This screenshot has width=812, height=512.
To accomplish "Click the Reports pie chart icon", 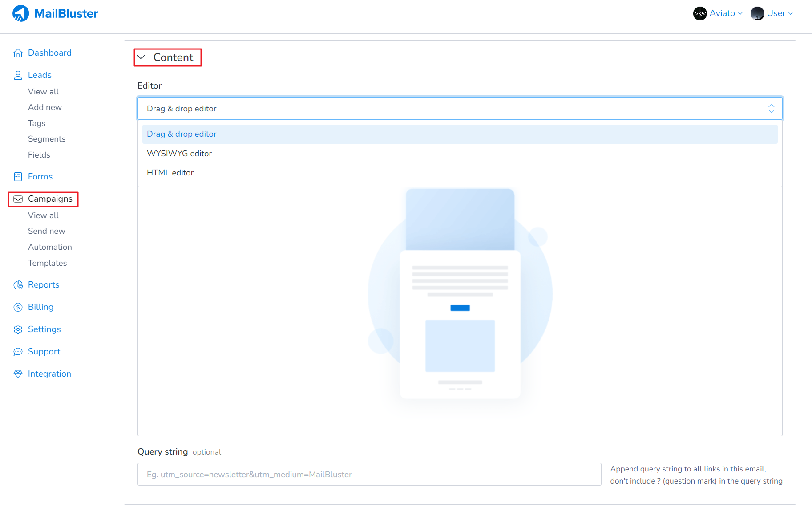I will (18, 285).
